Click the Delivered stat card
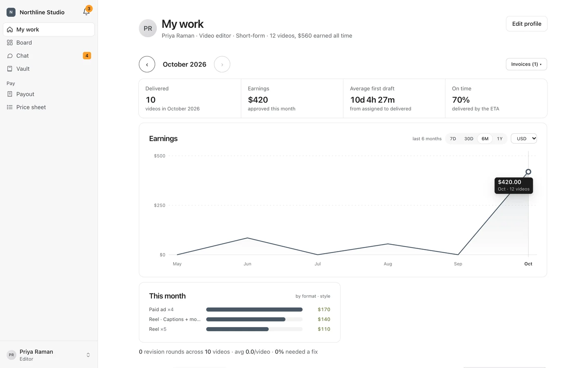 (x=190, y=99)
